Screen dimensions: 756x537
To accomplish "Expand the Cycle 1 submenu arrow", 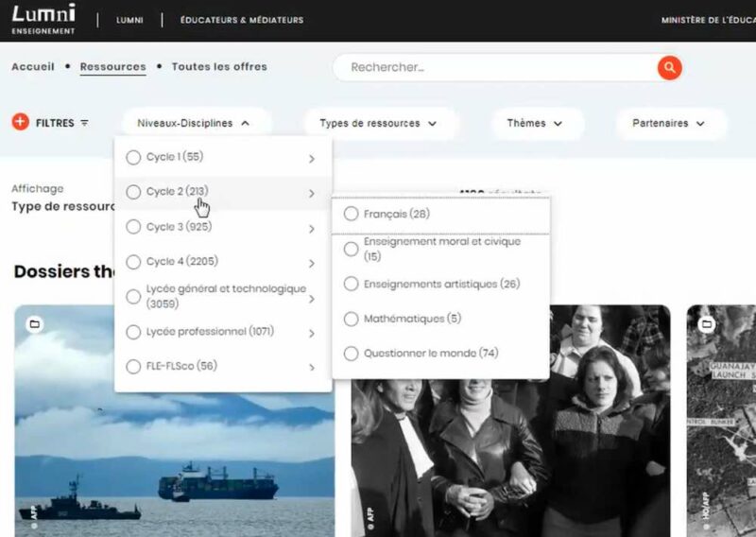I will pos(311,159).
